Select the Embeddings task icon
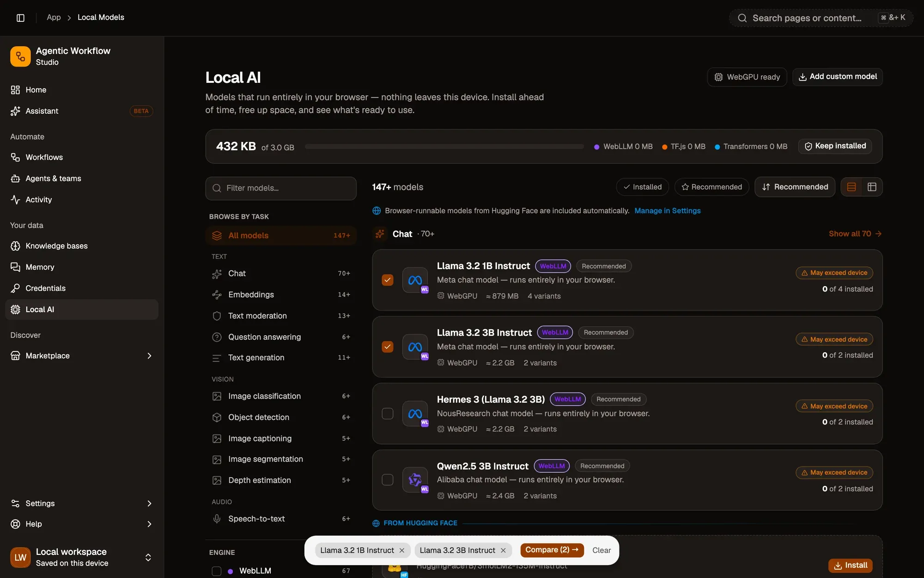 click(x=217, y=295)
